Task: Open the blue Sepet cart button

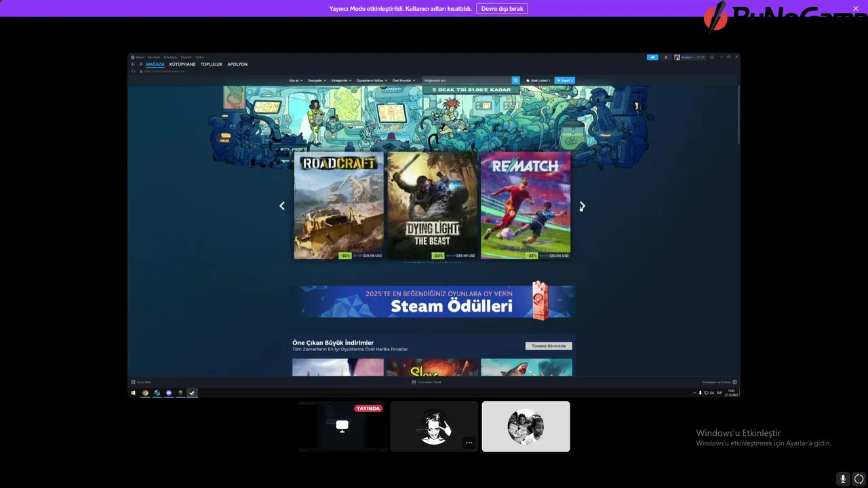Action: (x=564, y=80)
